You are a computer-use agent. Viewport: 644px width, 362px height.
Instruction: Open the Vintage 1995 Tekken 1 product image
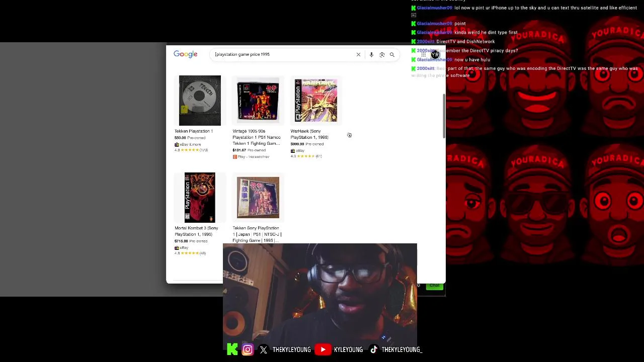pyautogui.click(x=258, y=101)
